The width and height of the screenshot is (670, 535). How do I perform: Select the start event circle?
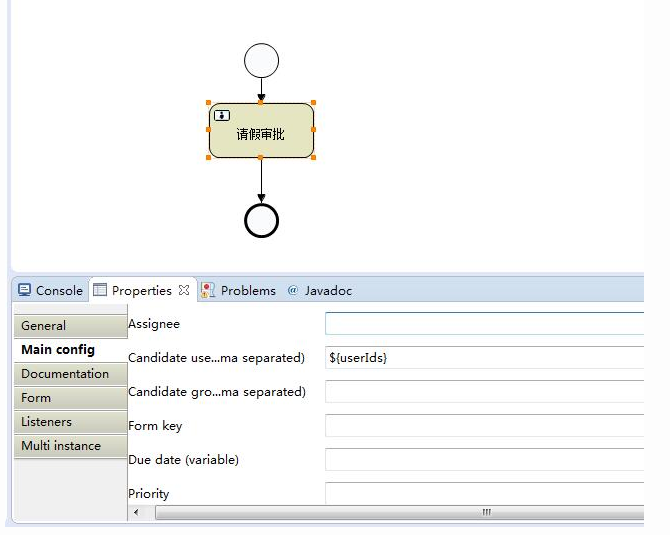click(x=262, y=61)
